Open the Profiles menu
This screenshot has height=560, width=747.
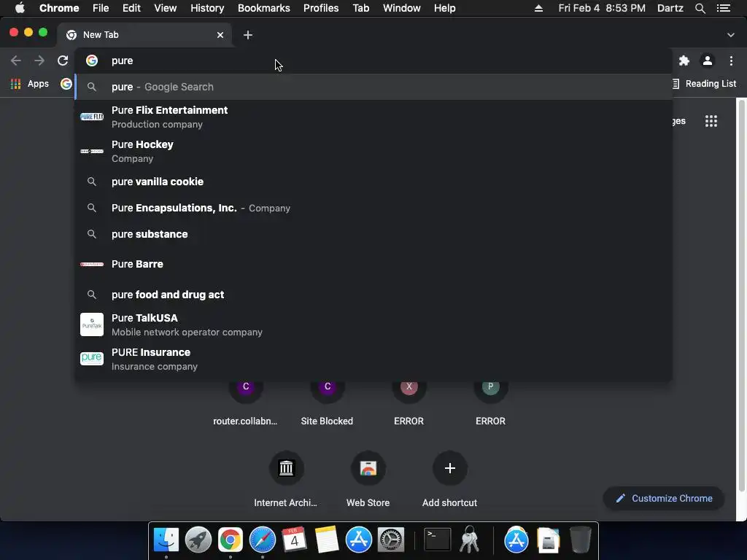point(321,8)
